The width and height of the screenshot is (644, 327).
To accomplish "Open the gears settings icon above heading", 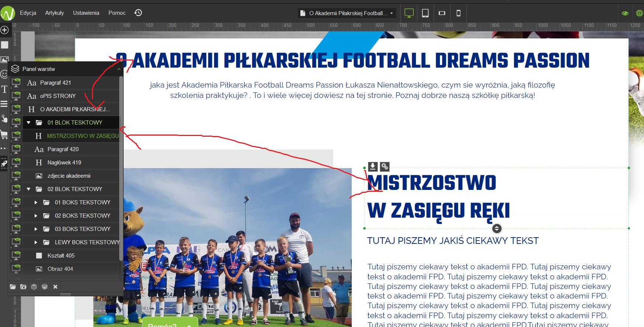I will [385, 167].
